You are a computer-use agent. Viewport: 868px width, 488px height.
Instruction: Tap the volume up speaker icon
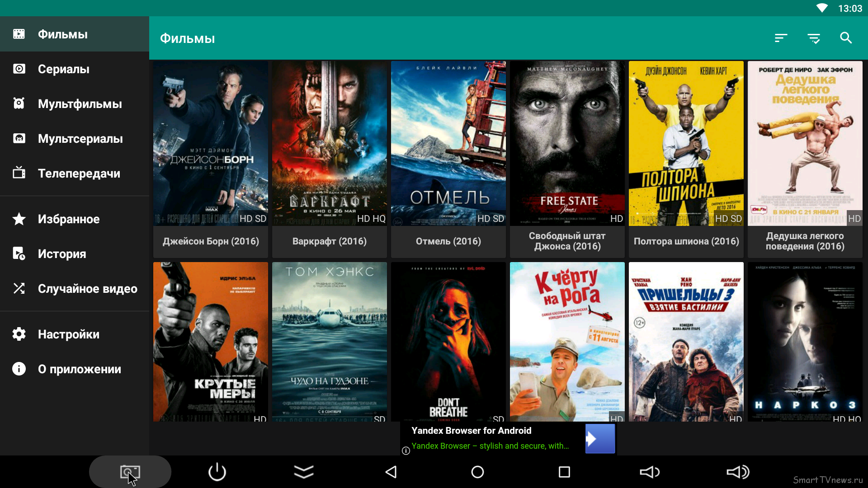pos(738,472)
